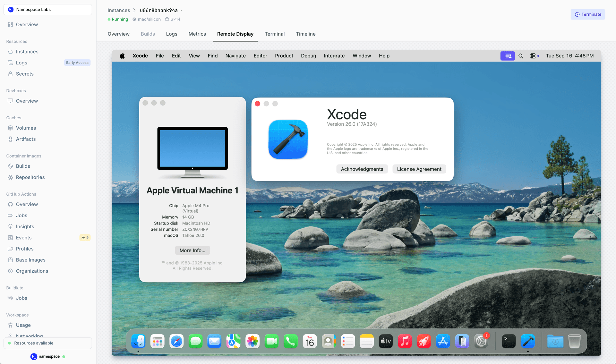The height and width of the screenshot is (364, 616).
Task: Launch Xcode from the Dock
Action: (528, 341)
